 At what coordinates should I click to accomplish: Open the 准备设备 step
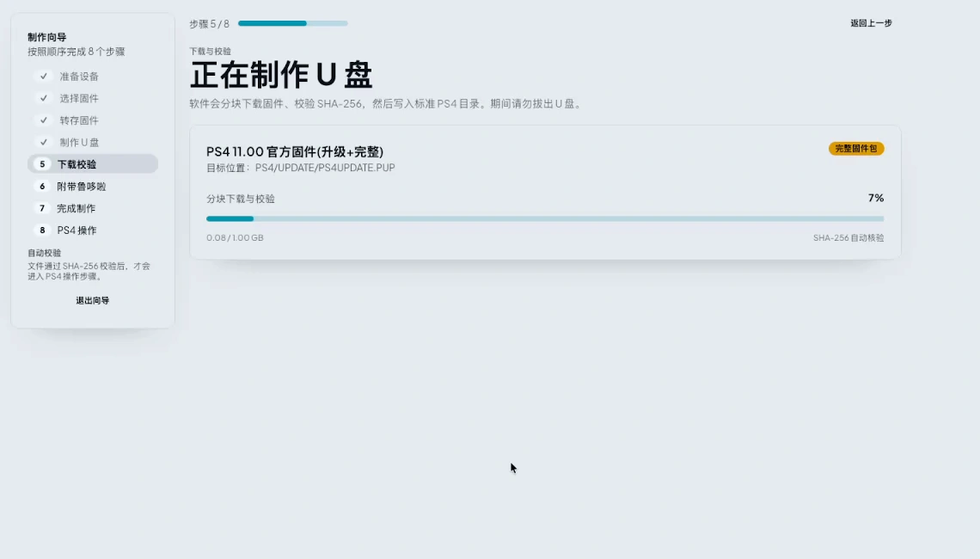pyautogui.click(x=93, y=77)
